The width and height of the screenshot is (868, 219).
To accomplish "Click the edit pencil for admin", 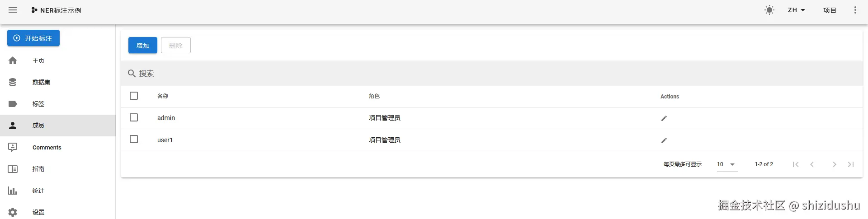I will point(664,118).
